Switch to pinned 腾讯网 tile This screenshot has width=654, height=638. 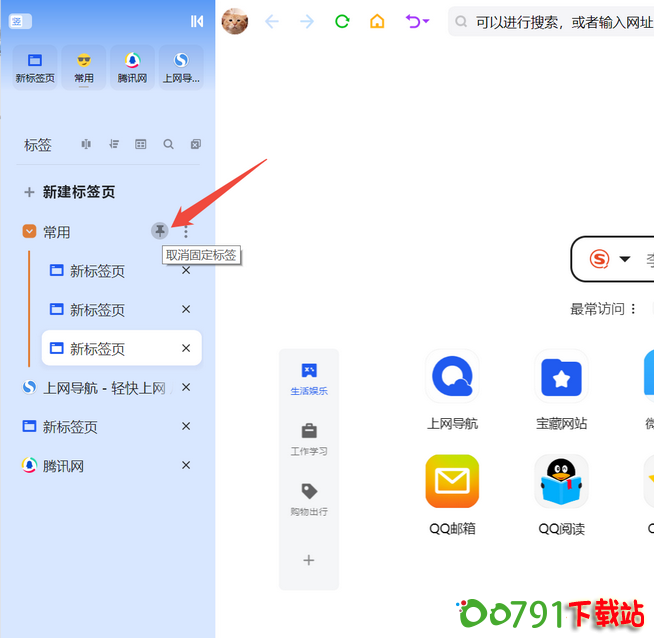pyautogui.click(x=132, y=68)
